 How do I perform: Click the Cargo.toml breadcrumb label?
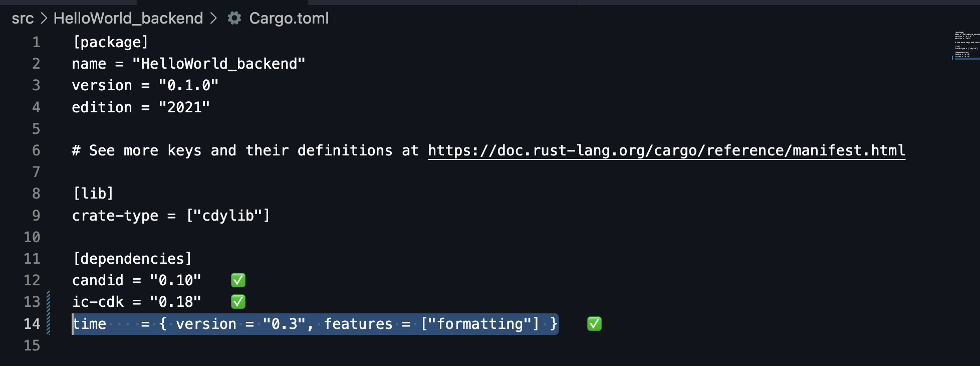point(289,18)
